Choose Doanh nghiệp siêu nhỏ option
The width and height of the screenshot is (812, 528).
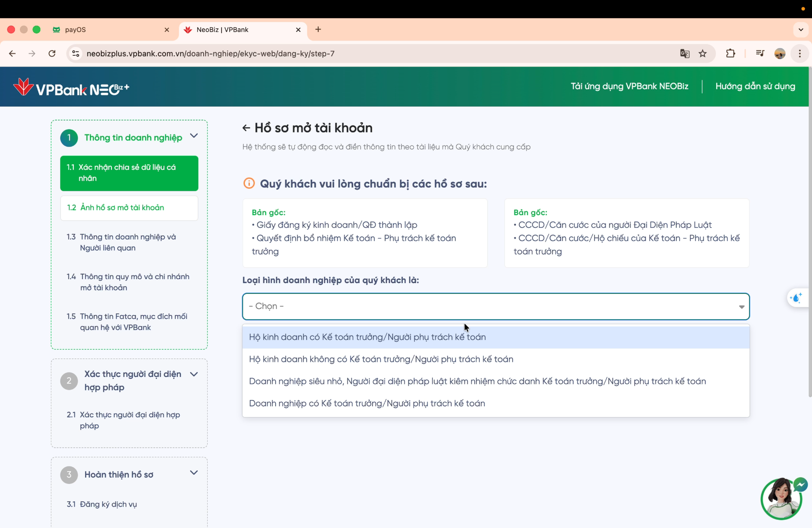(477, 381)
